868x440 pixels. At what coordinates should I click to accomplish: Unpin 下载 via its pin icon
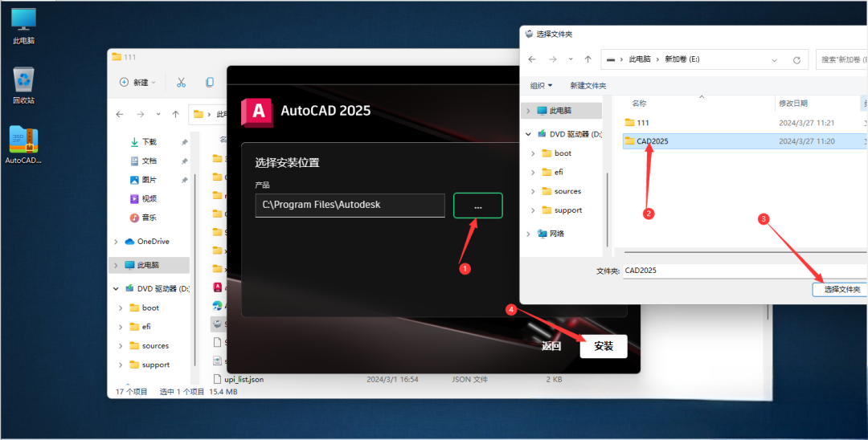click(x=184, y=142)
